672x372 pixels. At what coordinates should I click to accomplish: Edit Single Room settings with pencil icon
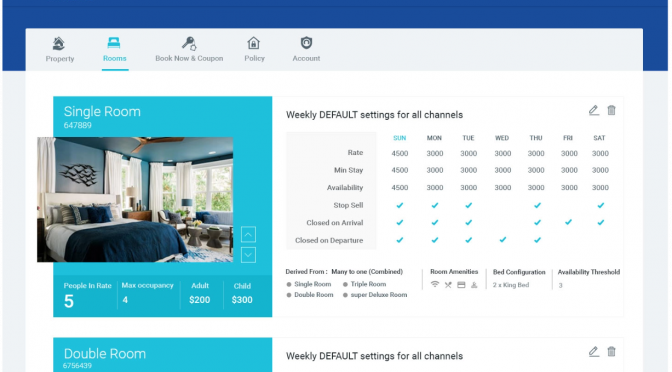[594, 110]
